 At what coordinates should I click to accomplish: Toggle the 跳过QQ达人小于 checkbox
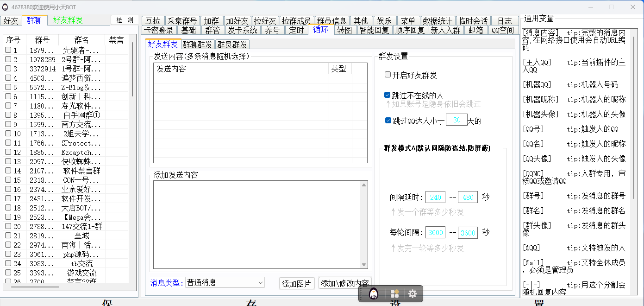(388, 121)
